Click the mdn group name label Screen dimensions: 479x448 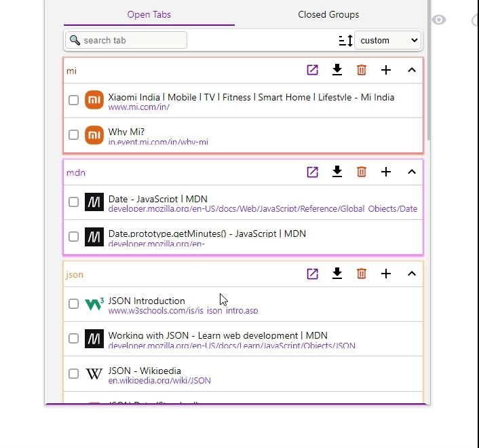[76, 172]
